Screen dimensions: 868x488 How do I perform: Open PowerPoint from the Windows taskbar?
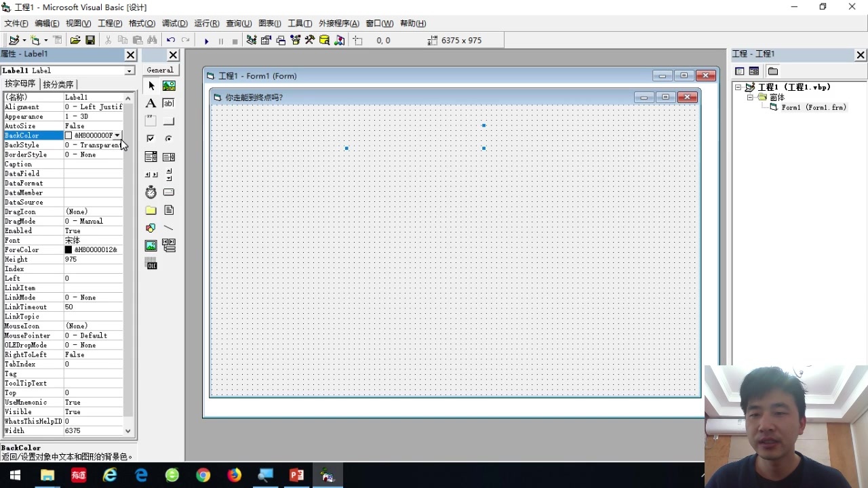tap(296, 475)
